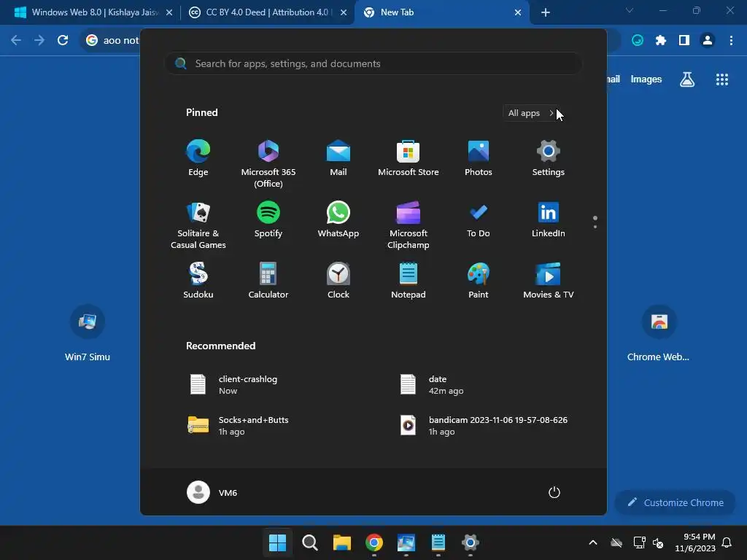
Task: Open Chrome tab search dropdown arrow
Action: (x=630, y=10)
